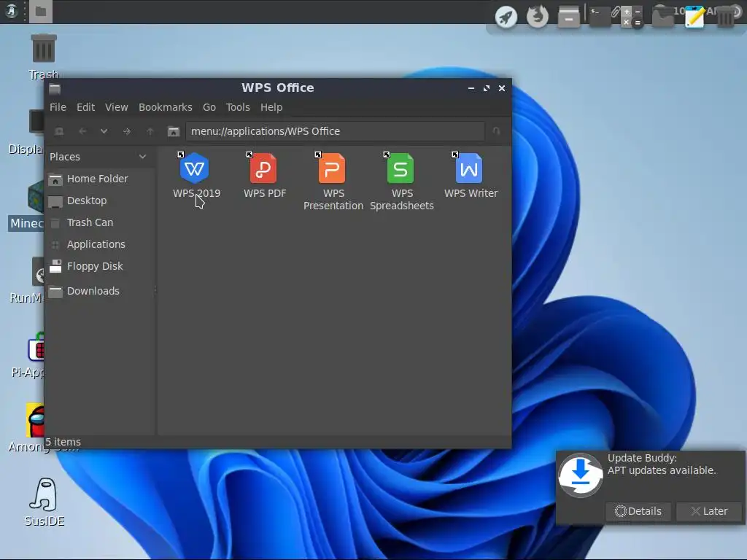This screenshot has height=560, width=747.
Task: Open the Bookmarks menu
Action: pyautogui.click(x=166, y=107)
